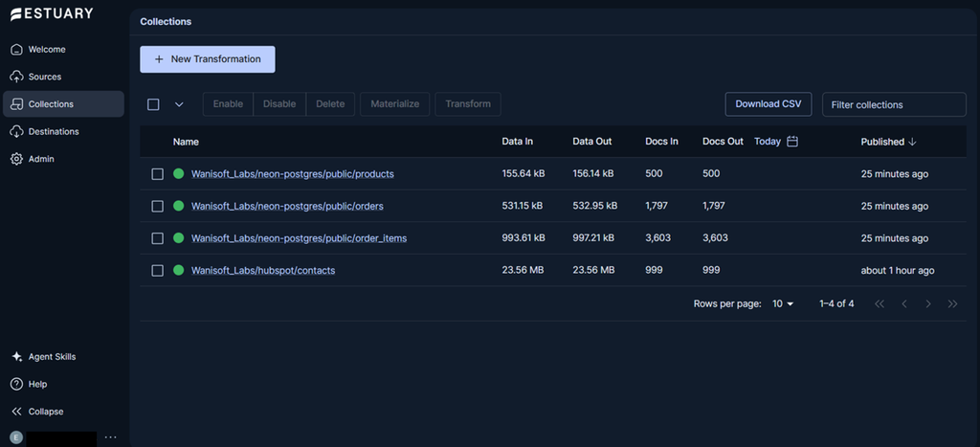Go to previous page of results
Image resolution: width=980 pixels, height=447 pixels.
904,303
